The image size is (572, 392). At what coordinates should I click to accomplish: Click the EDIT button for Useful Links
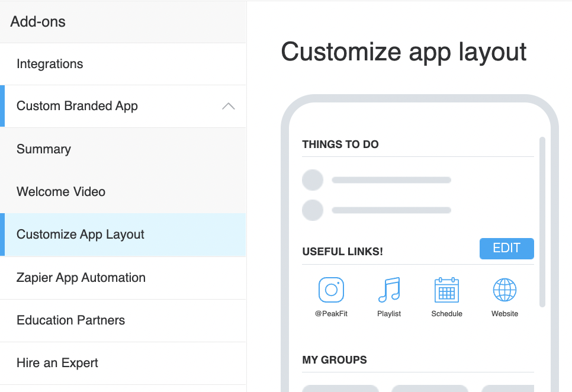coord(507,248)
